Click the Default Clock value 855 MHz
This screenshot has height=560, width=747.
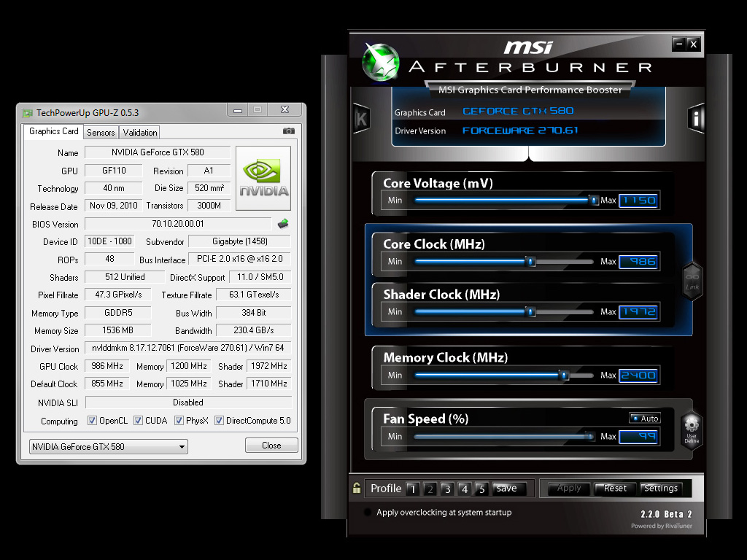pos(107,384)
